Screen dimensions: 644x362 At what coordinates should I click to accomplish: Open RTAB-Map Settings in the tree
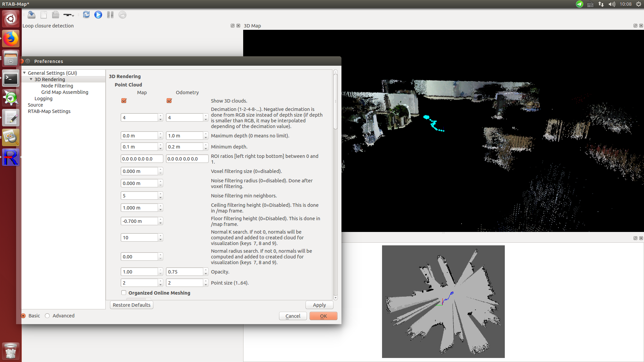[x=49, y=111]
